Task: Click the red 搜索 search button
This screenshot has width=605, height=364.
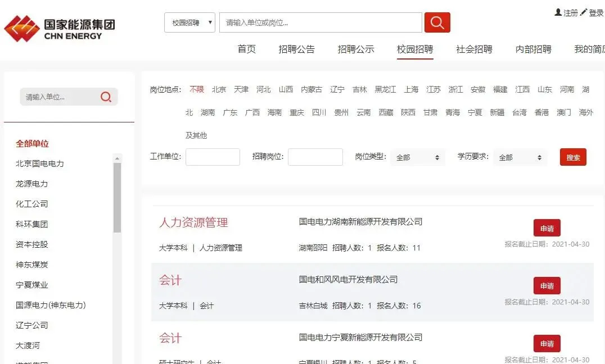Action: click(573, 157)
